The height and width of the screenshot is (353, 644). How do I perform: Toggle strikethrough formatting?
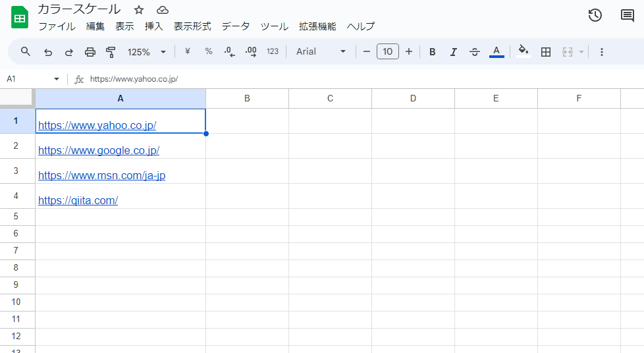tap(474, 52)
